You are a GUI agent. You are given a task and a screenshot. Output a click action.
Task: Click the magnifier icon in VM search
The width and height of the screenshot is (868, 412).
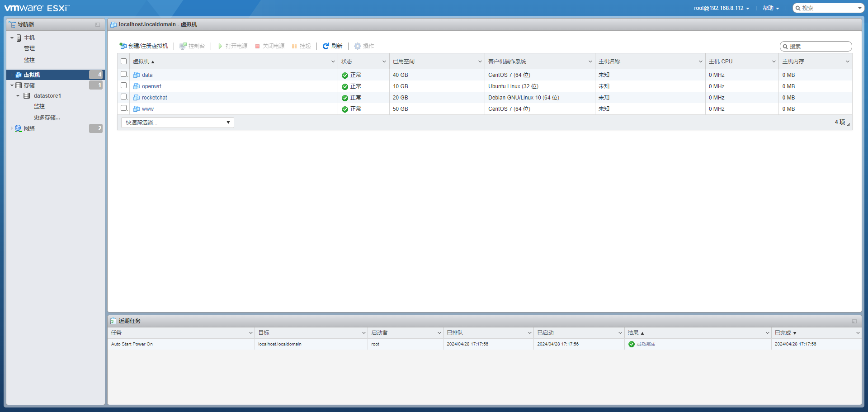(x=786, y=47)
